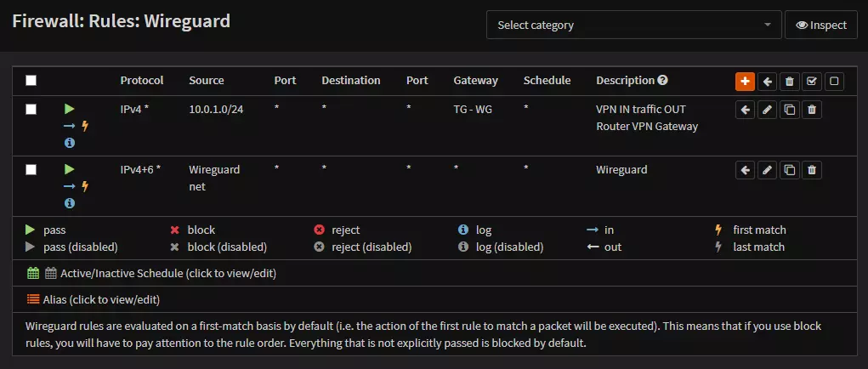Open the Select category dropdown
This screenshot has width=868, height=369.
point(634,25)
